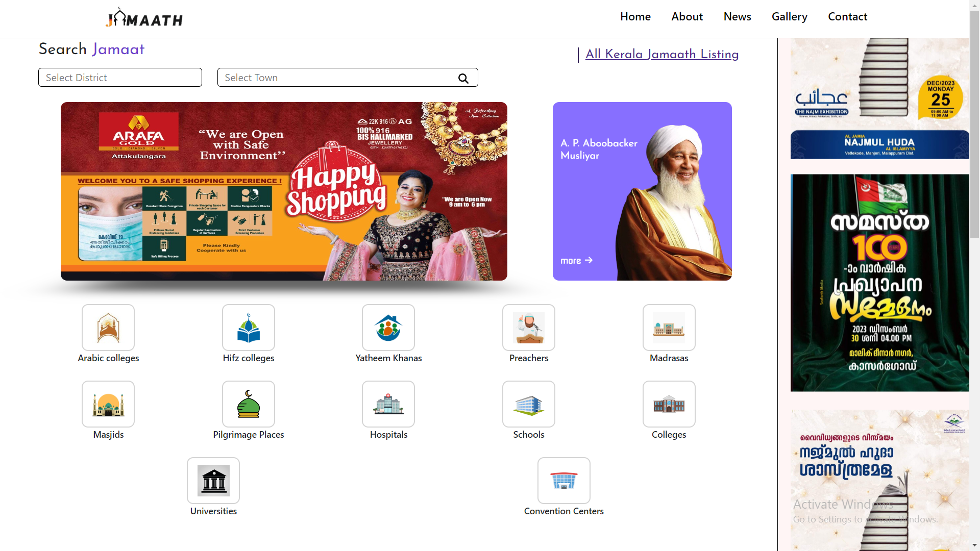Open the Hospitals category icon

point(388,404)
